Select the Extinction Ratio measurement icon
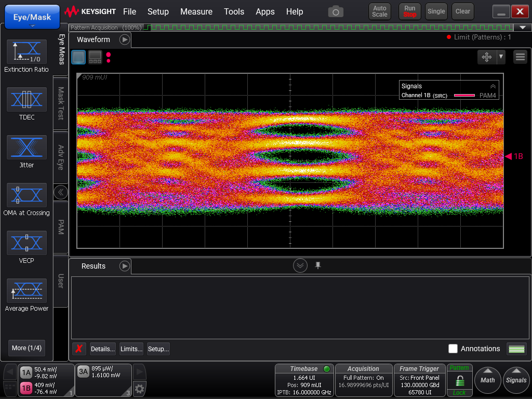The width and height of the screenshot is (532, 399). tap(26, 51)
